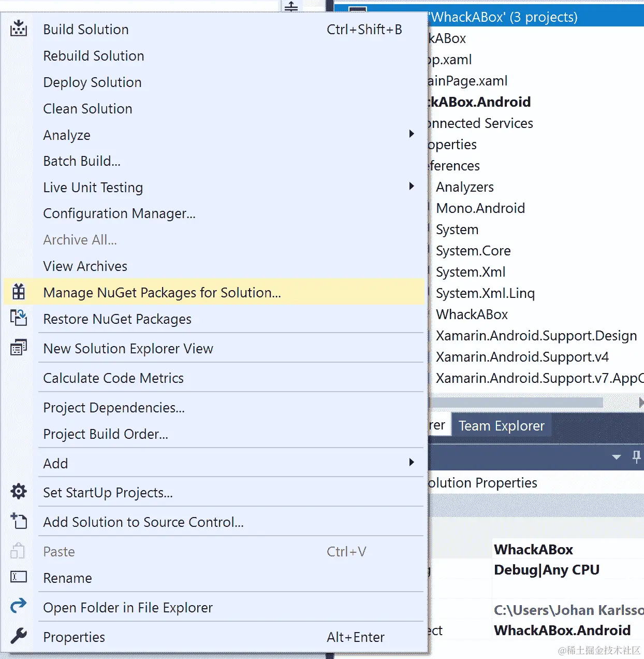Expand the Add submenu arrow
The image size is (644, 659).
click(x=412, y=462)
